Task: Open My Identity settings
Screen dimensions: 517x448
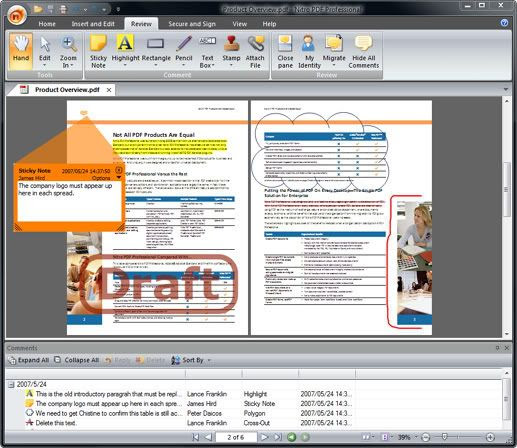Action: coord(309,52)
